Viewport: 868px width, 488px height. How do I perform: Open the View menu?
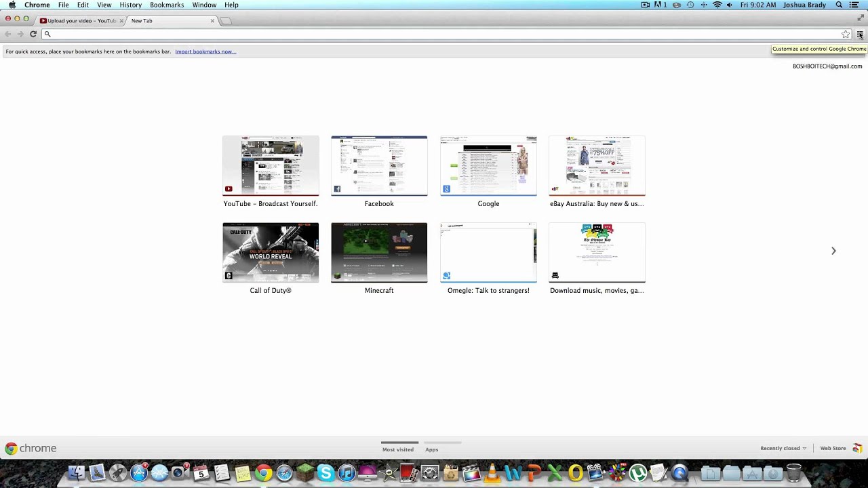coord(104,5)
